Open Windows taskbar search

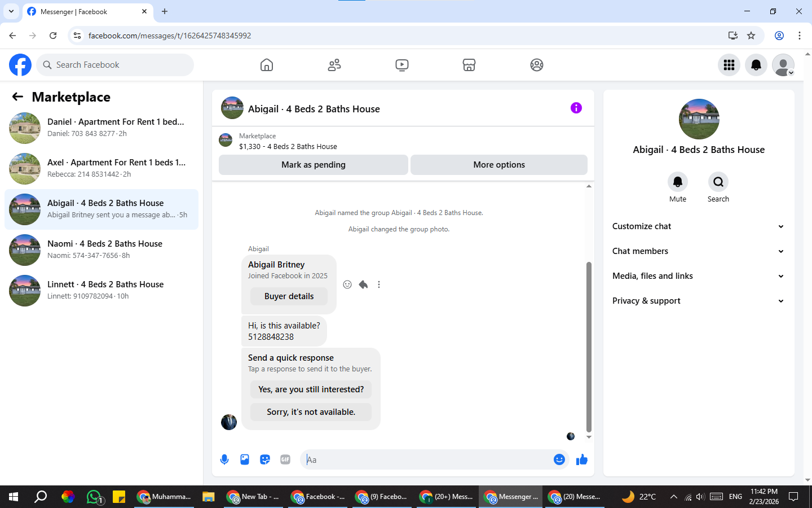pos(41,497)
